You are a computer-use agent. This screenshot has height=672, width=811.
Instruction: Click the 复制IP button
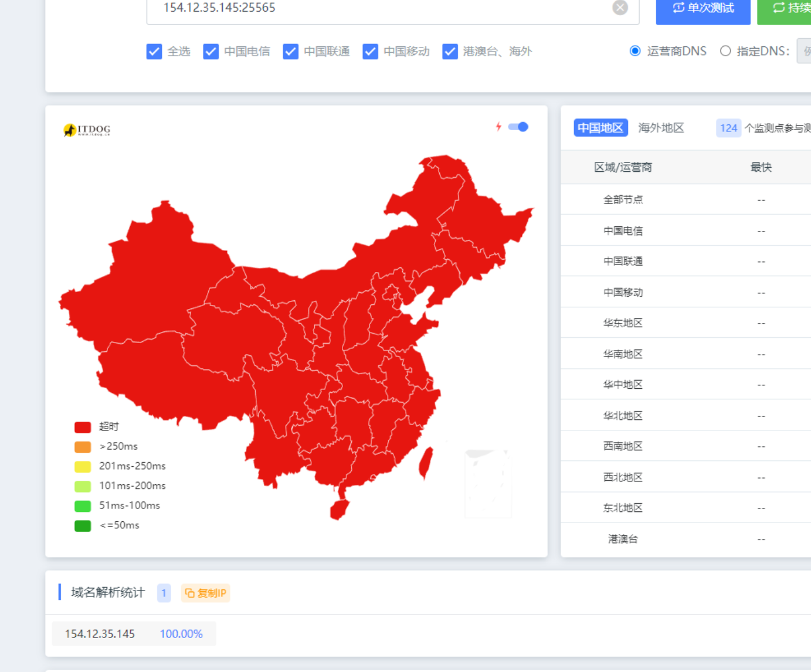pos(205,593)
